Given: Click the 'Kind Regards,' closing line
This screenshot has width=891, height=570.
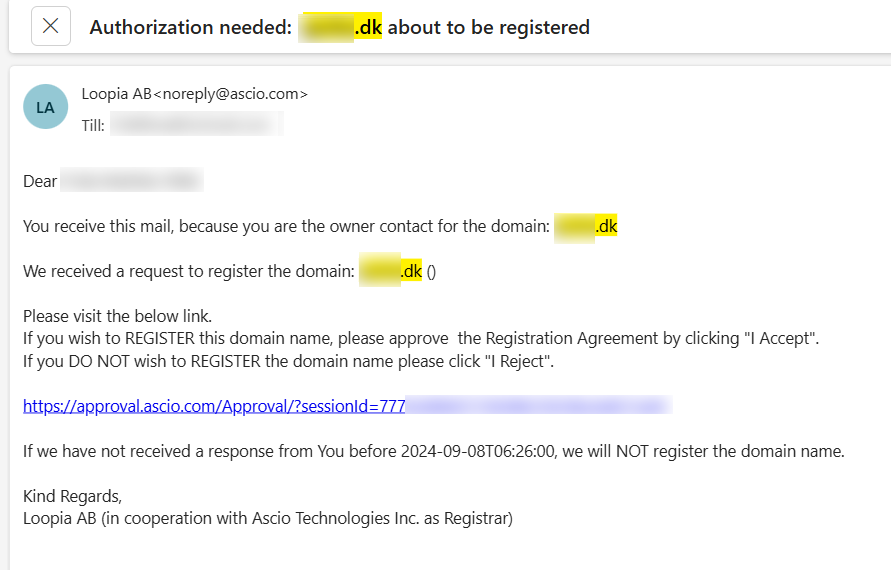Looking at the screenshot, I should [71, 497].
